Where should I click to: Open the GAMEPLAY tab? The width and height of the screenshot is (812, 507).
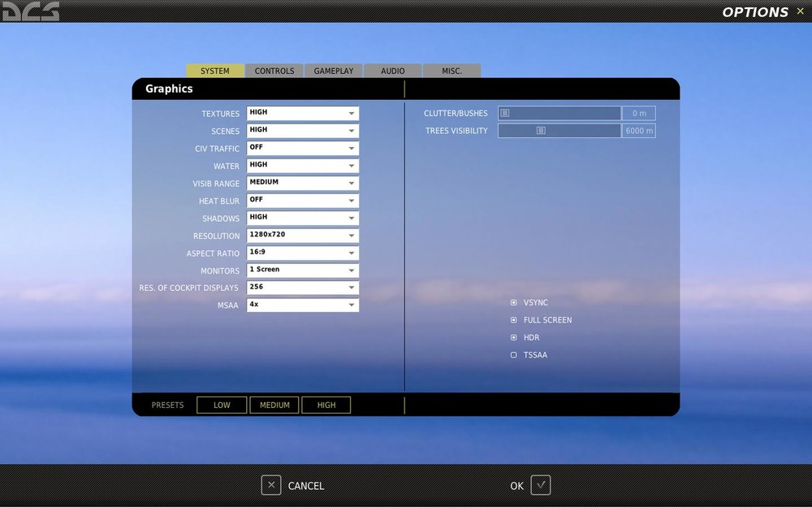click(x=334, y=71)
